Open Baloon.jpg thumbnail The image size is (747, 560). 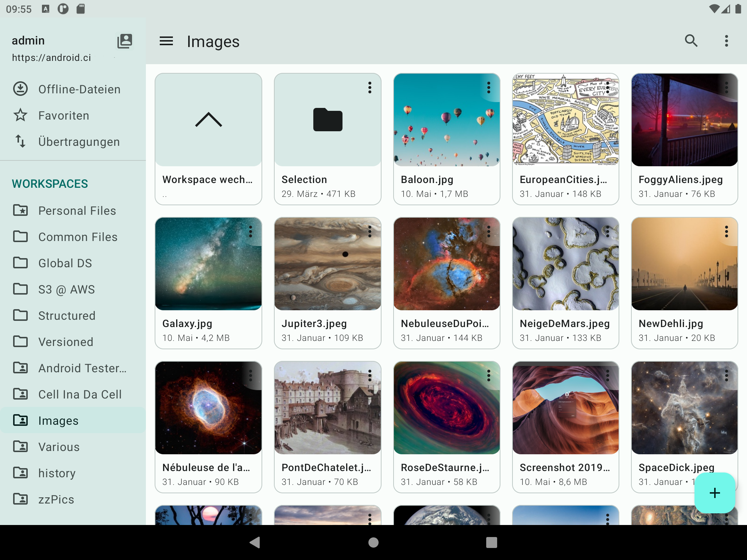pos(447,120)
